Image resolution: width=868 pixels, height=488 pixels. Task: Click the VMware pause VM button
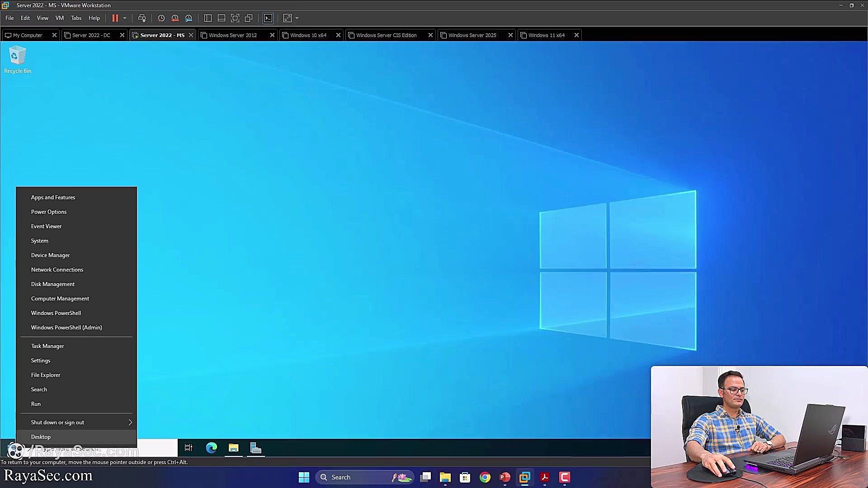(x=115, y=18)
